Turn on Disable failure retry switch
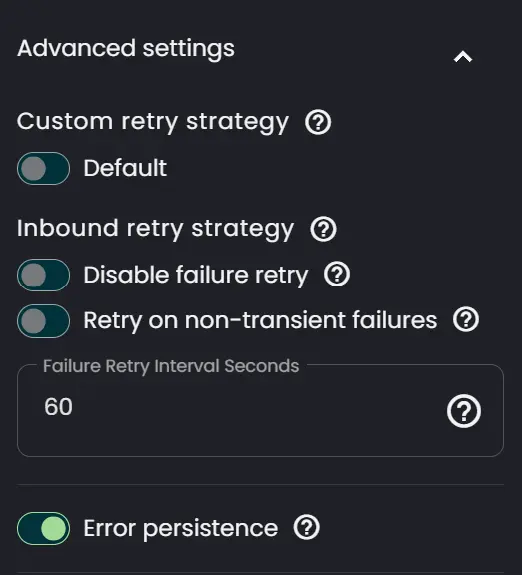This screenshot has height=575, width=522. pyautogui.click(x=43, y=275)
